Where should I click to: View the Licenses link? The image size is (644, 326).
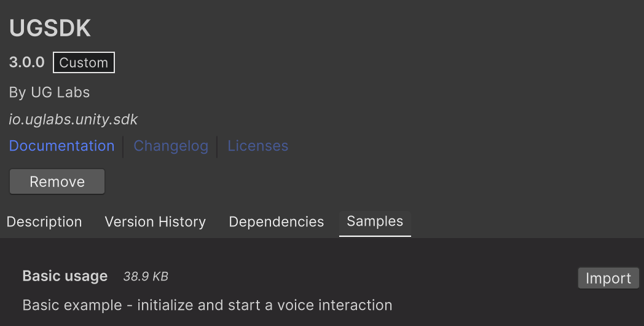point(257,146)
